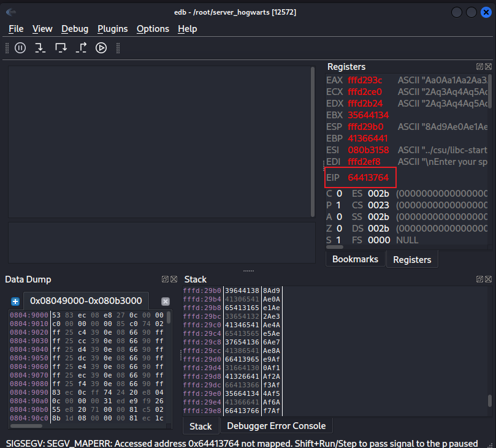Close the 0x08049000-0x080b3000 dump tab
Viewport: 496px width, 448px height.
[x=165, y=302]
